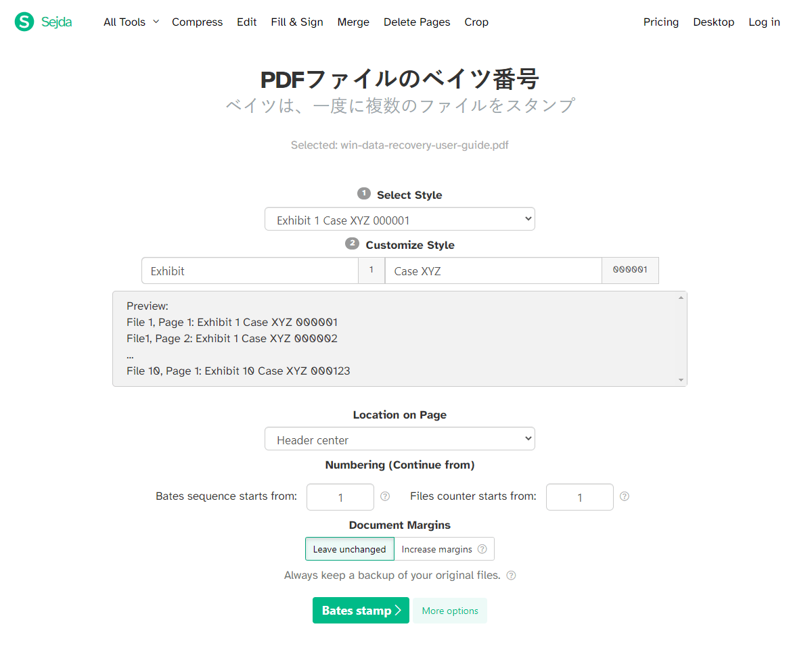Image resolution: width=812 pixels, height=660 pixels.
Task: Open the help icon next to Increase margins
Action: (x=482, y=548)
